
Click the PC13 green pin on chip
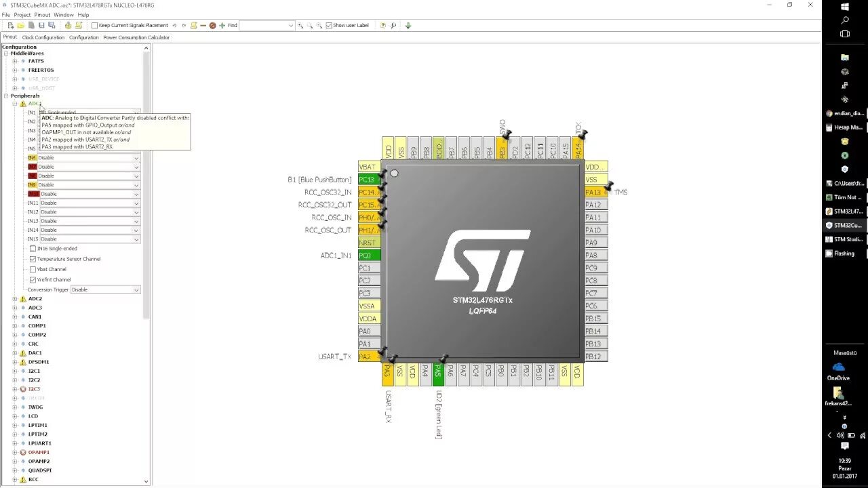pyautogui.click(x=369, y=180)
